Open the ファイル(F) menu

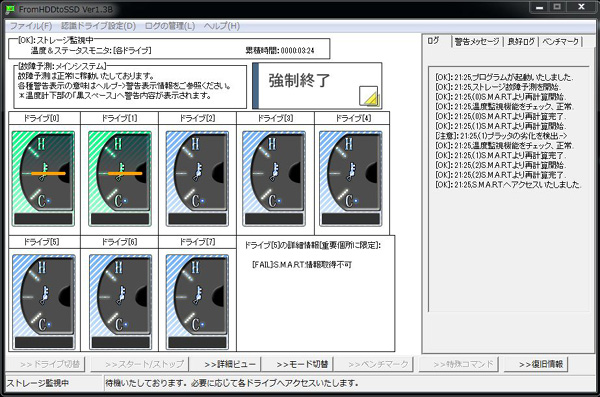(x=31, y=26)
